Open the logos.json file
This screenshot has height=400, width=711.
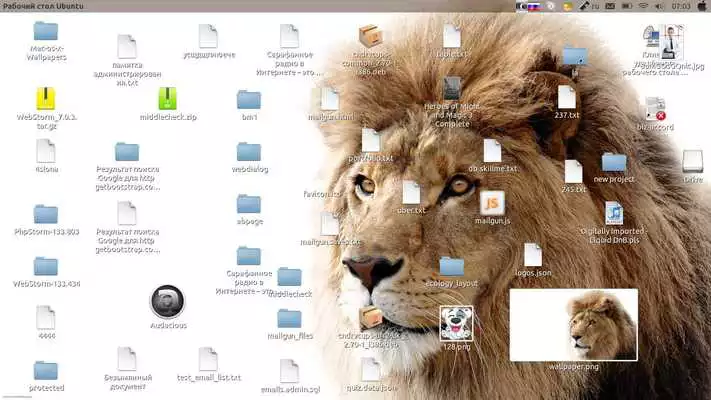[533, 255]
